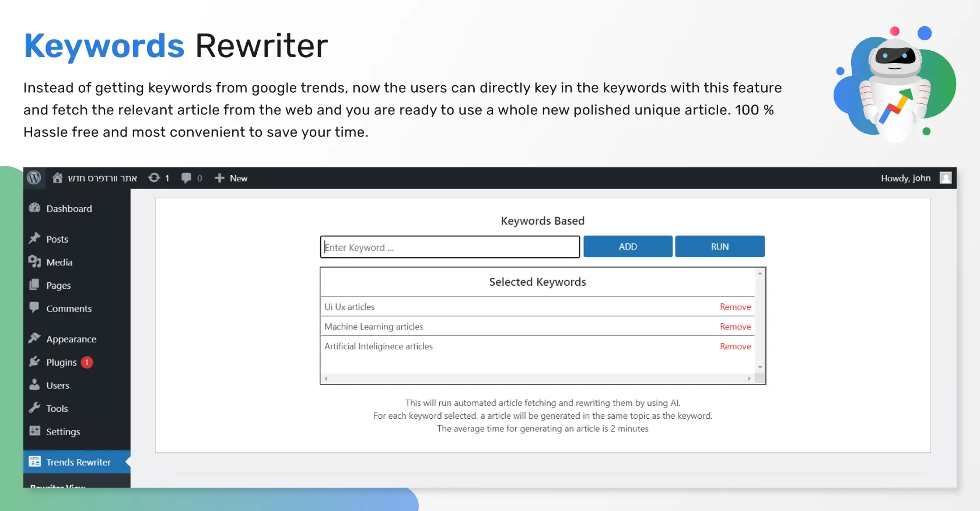Click the Artificial Inteliginece articles row text
980x511 pixels.
pos(379,346)
